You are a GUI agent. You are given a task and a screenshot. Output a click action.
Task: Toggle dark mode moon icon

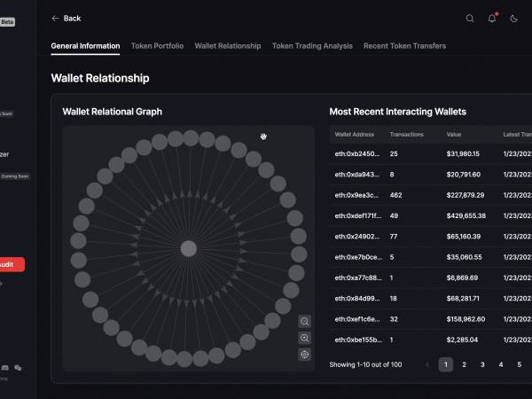pos(514,19)
